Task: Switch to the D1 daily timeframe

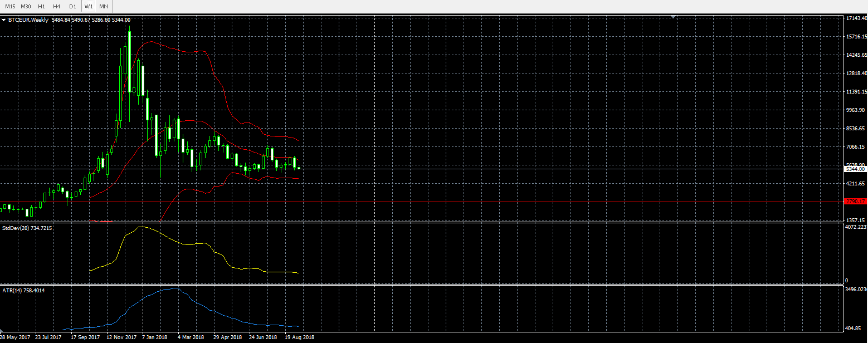Action: click(x=72, y=6)
